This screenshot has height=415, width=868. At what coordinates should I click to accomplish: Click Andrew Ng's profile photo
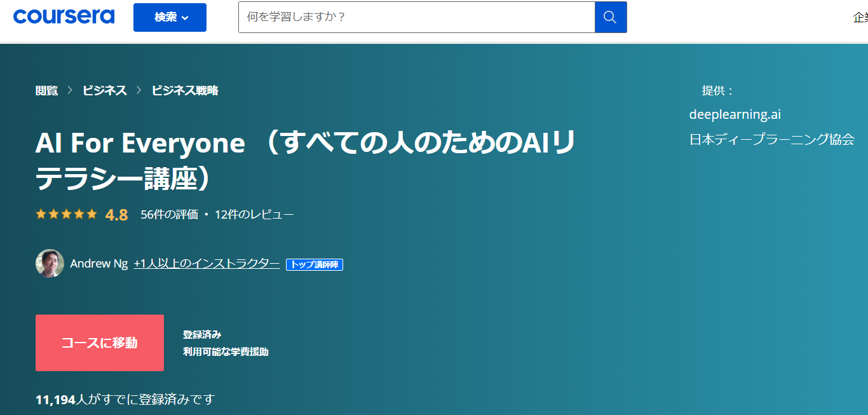pos(50,263)
